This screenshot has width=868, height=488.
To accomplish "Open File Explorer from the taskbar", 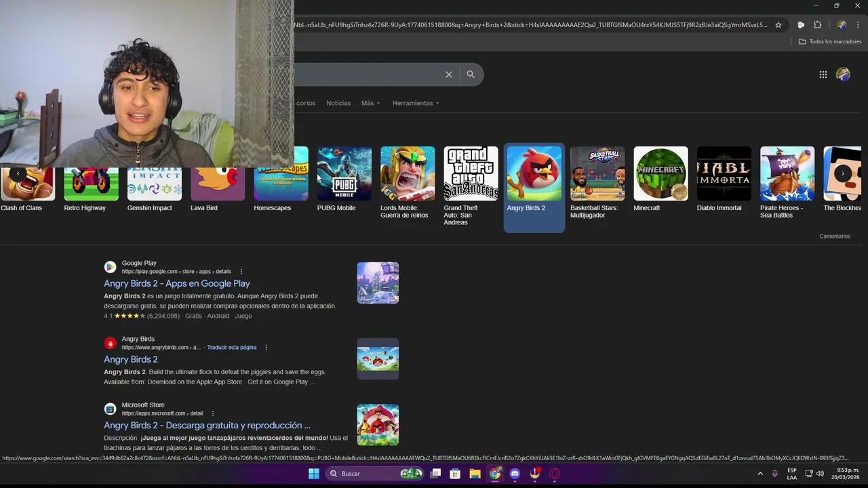I will (475, 474).
